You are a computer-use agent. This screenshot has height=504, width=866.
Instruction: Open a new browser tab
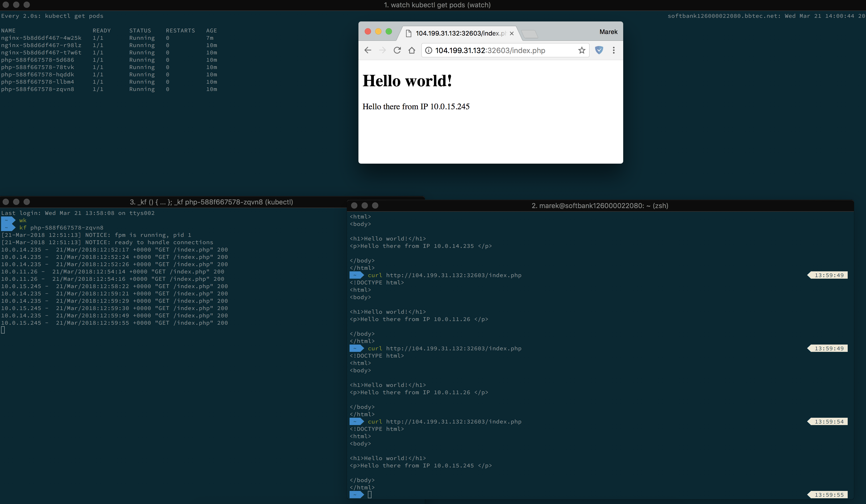tap(529, 34)
